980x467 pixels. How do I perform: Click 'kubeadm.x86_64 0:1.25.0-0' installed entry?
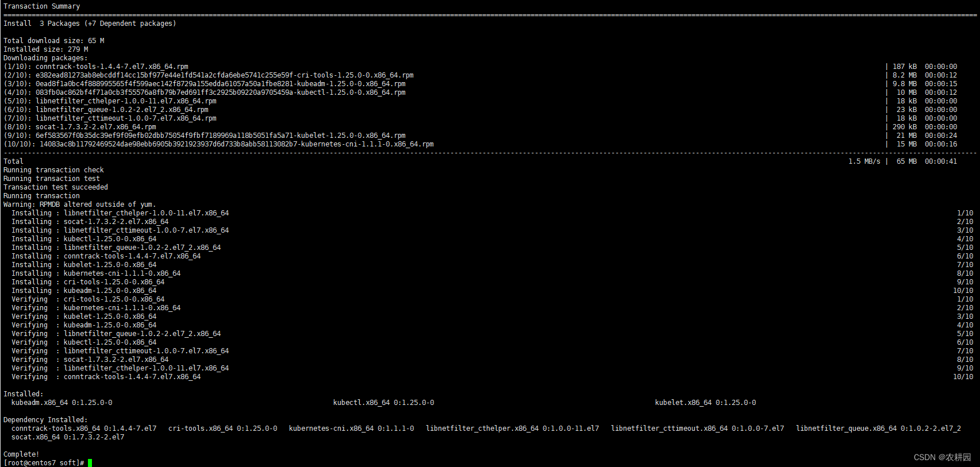click(62, 403)
